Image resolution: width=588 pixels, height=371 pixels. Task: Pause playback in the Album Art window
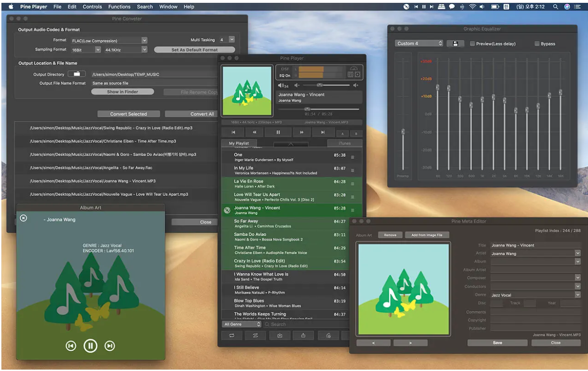[90, 346]
